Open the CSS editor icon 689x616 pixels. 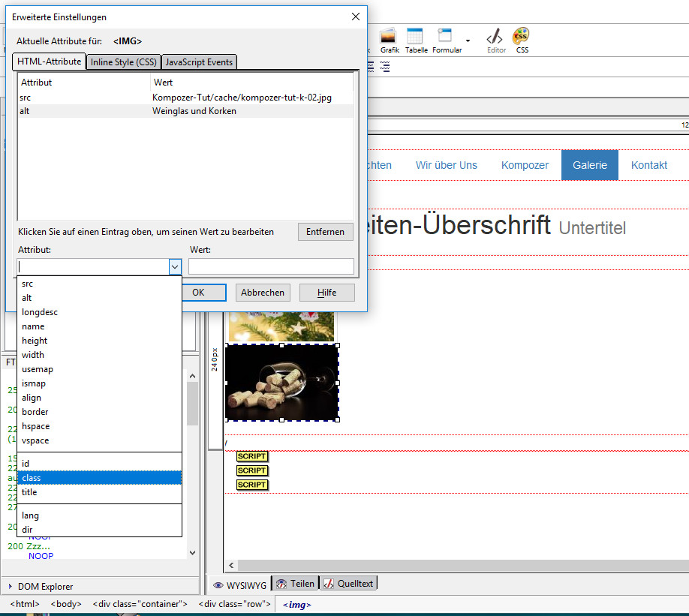click(522, 41)
